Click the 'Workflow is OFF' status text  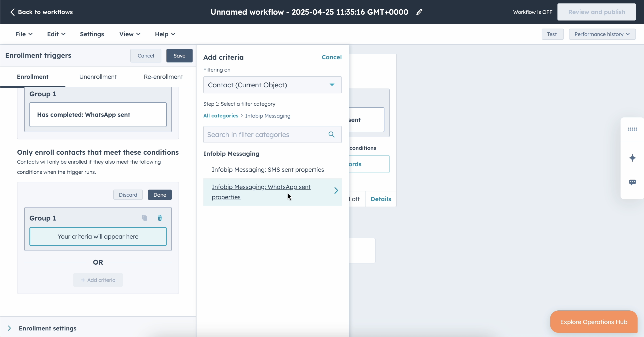coord(532,12)
